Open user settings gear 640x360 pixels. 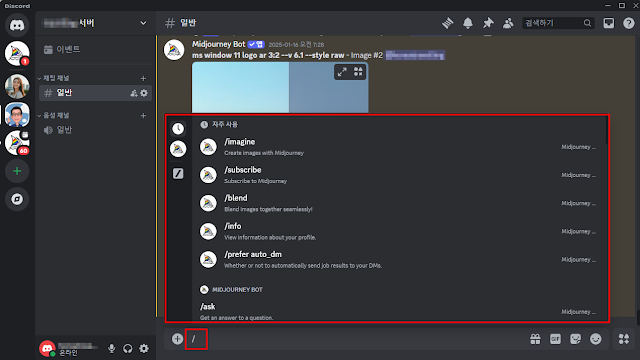pos(144,349)
